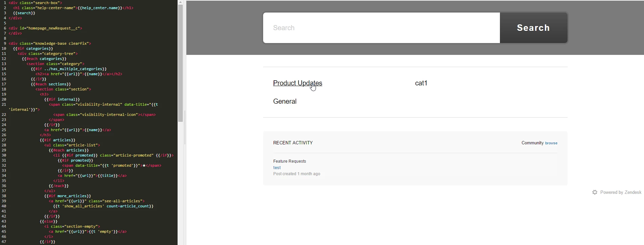Click the Powered by Zendesk link
The image size is (644, 245).
coord(621,192)
